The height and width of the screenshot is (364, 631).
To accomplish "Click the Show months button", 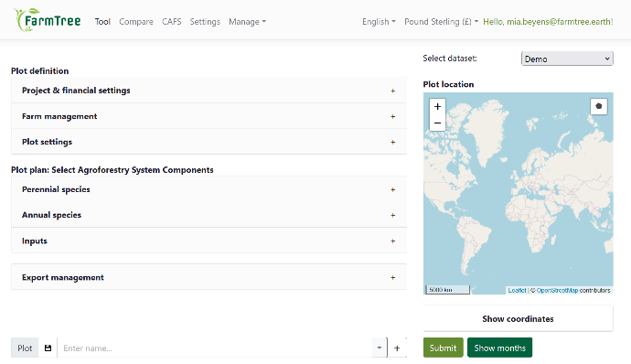I will [x=499, y=348].
